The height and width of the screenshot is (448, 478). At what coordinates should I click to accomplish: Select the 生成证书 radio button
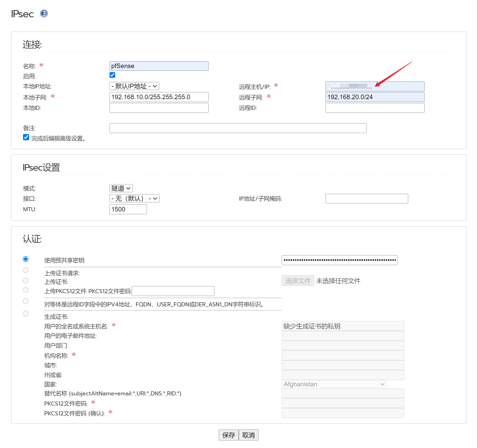(26, 313)
